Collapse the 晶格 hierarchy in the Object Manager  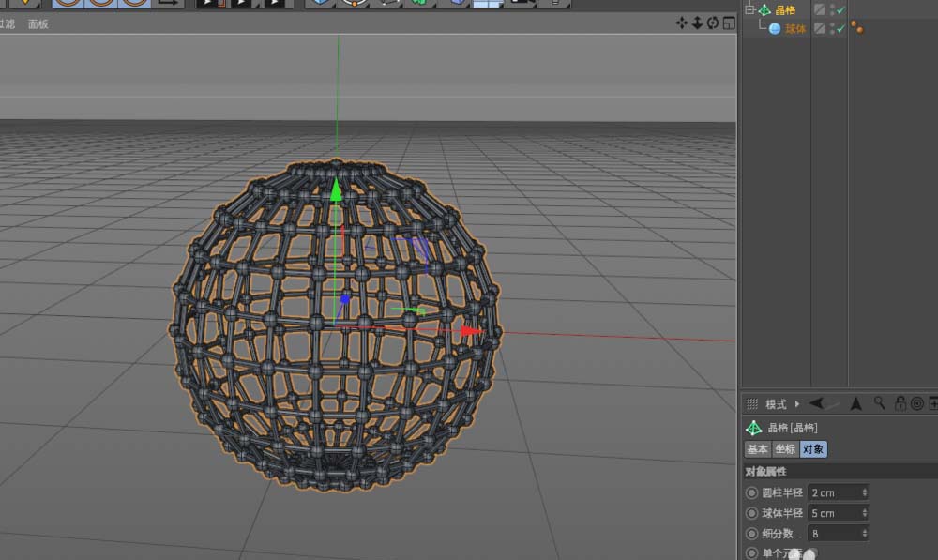pyautogui.click(x=749, y=9)
